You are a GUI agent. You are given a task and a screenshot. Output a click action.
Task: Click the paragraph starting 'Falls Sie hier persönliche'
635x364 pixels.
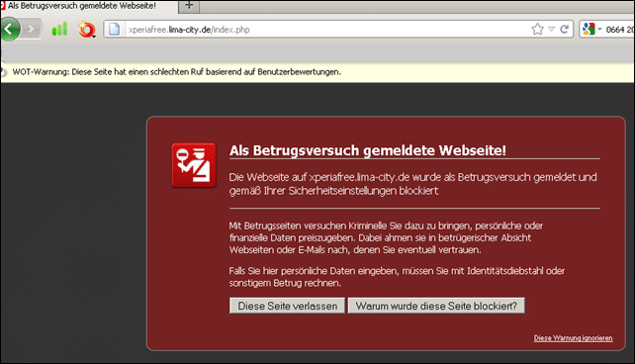pyautogui.click(x=397, y=277)
